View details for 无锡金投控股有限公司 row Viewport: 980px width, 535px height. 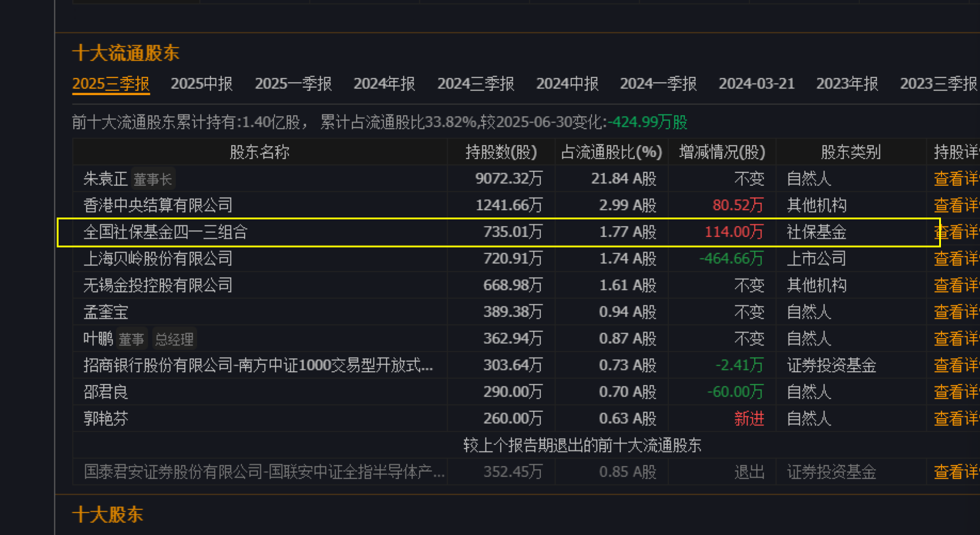pyautogui.click(x=956, y=285)
